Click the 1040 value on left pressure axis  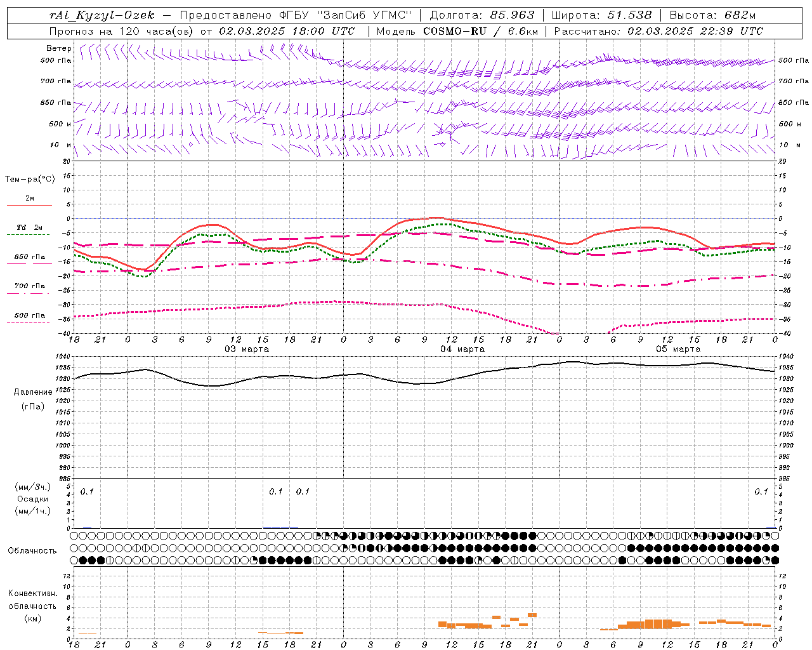[63, 357]
